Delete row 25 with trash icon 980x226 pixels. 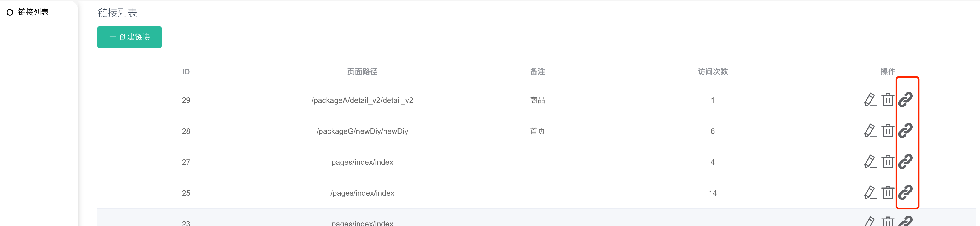point(887,193)
